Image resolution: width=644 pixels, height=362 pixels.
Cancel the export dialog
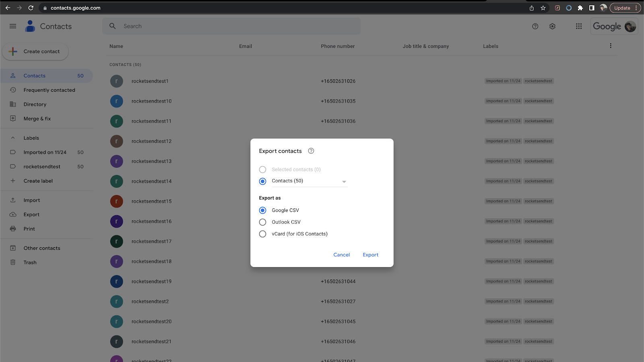click(341, 255)
